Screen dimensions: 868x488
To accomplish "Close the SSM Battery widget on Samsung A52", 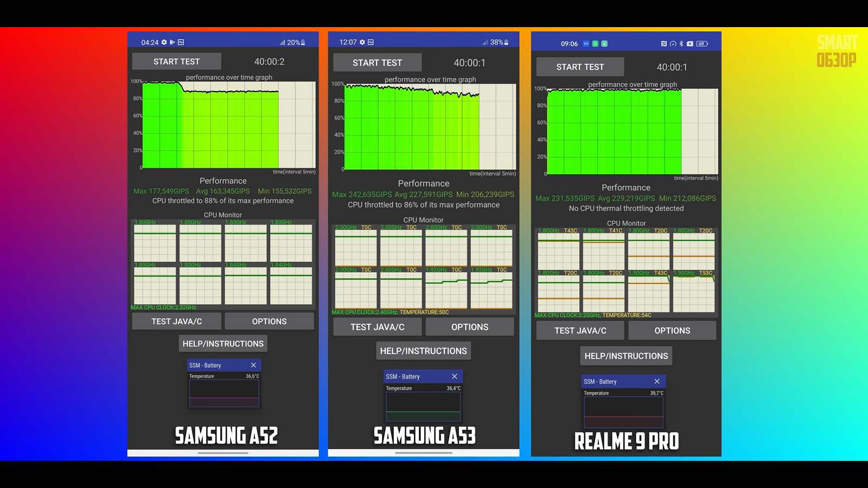I will pos(253,365).
